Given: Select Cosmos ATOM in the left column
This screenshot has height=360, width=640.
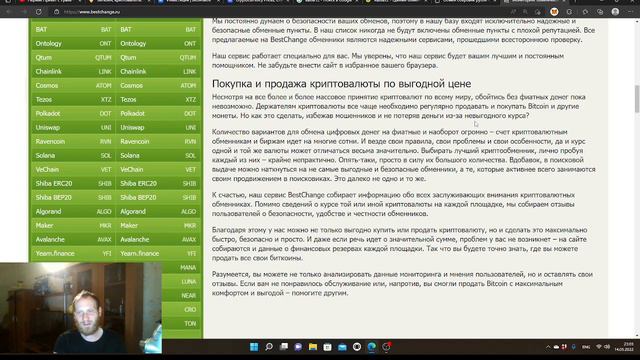Looking at the screenshot, I should coord(73,85).
